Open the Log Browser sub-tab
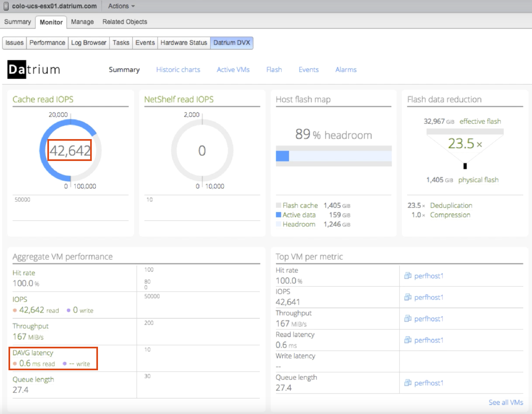The image size is (532, 414). [x=89, y=43]
